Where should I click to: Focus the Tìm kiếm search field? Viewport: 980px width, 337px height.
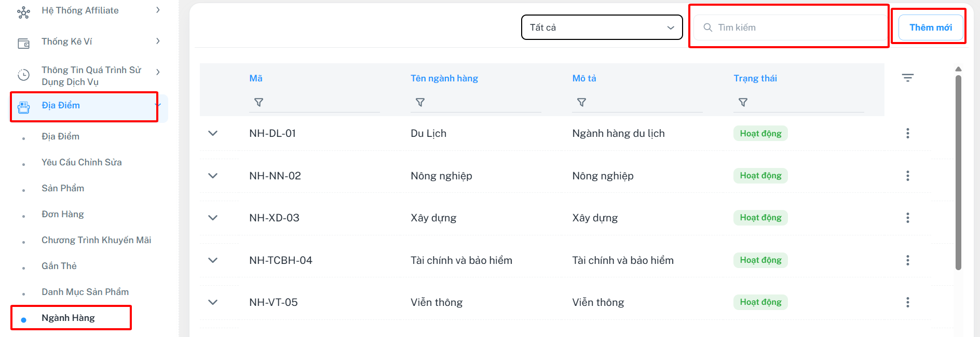pyautogui.click(x=794, y=27)
